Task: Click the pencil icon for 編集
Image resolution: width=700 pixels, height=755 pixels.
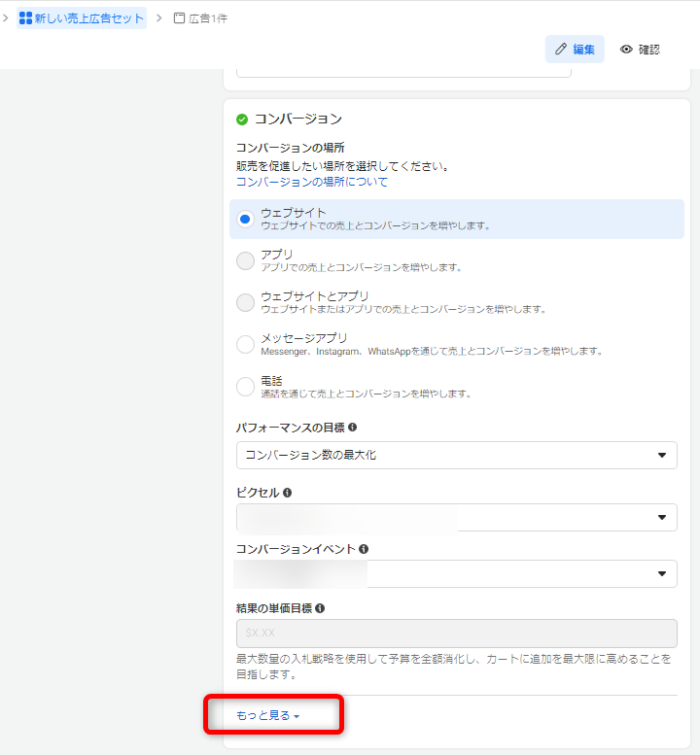Action: click(x=561, y=50)
